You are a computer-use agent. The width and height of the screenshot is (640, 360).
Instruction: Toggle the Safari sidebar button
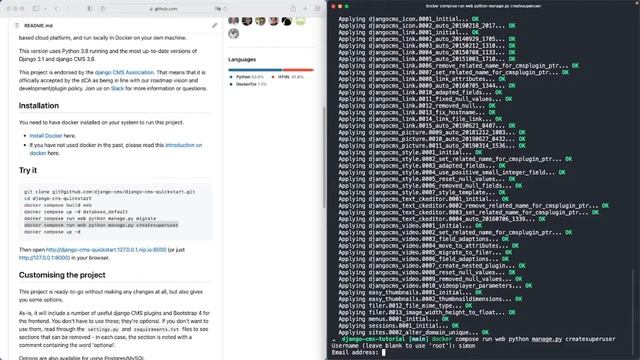(36, 9)
